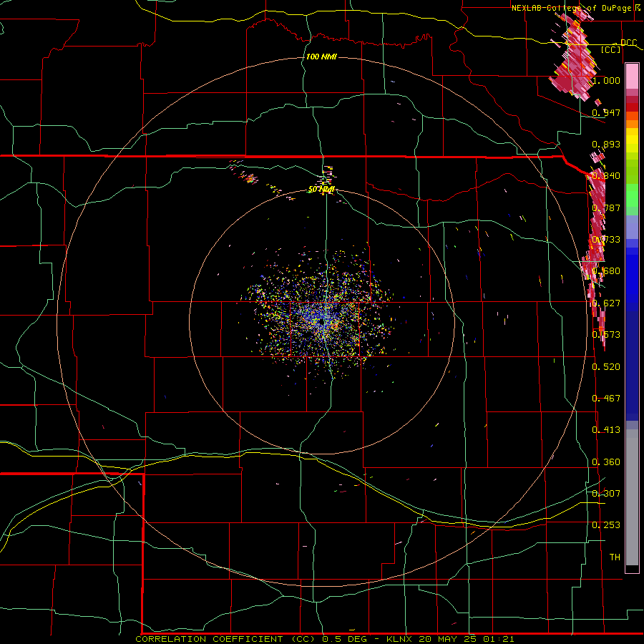Screen dimensions: 644x644
Task: Click the 0.893 legend value
Action: click(606, 144)
